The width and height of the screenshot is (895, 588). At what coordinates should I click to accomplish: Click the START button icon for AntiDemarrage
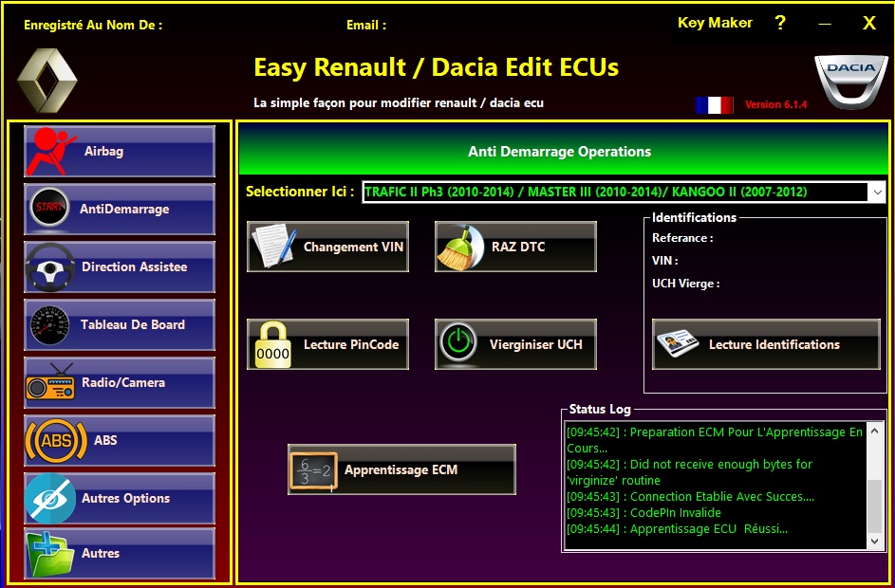tap(49, 208)
